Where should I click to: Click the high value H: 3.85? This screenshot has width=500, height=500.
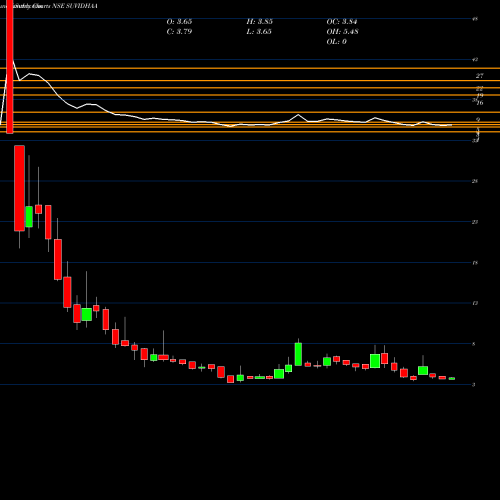(x=259, y=22)
